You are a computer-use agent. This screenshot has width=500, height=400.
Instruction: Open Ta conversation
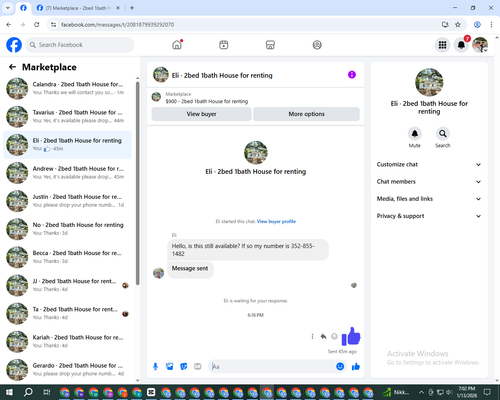67,313
